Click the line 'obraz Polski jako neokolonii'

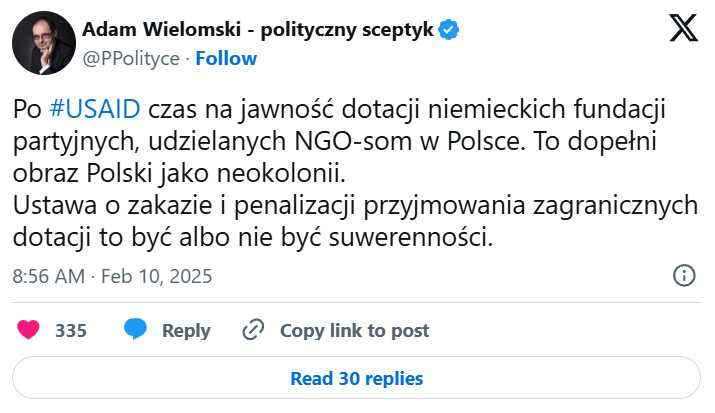click(x=179, y=174)
